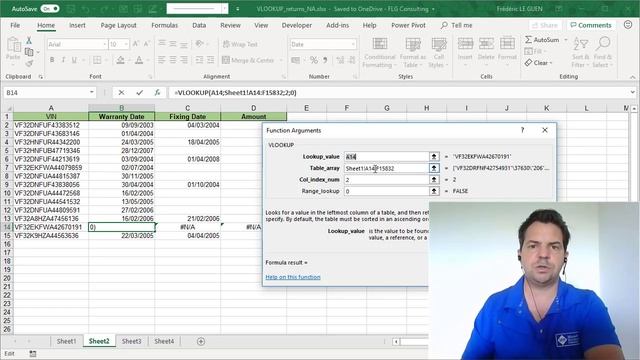This screenshot has height=360, width=640.
Task: Click the macro recording status bar icon
Action: tap(33, 354)
